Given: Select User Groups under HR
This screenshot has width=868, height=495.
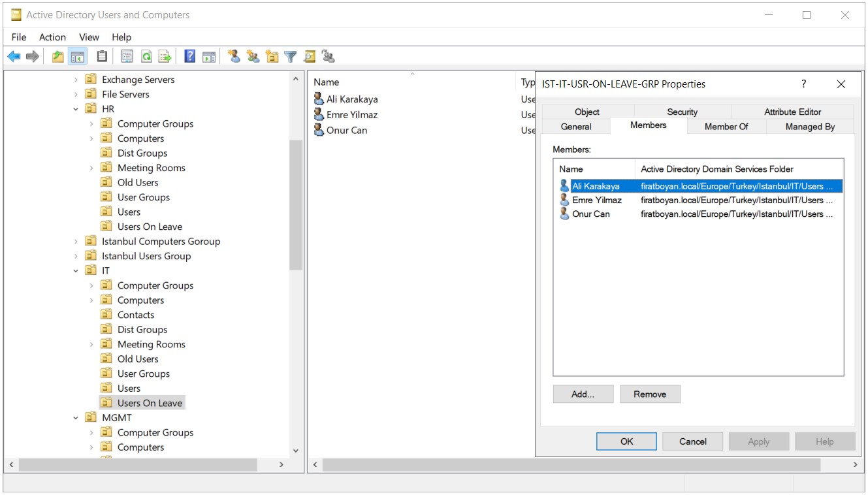Looking at the screenshot, I should pos(136,197).
